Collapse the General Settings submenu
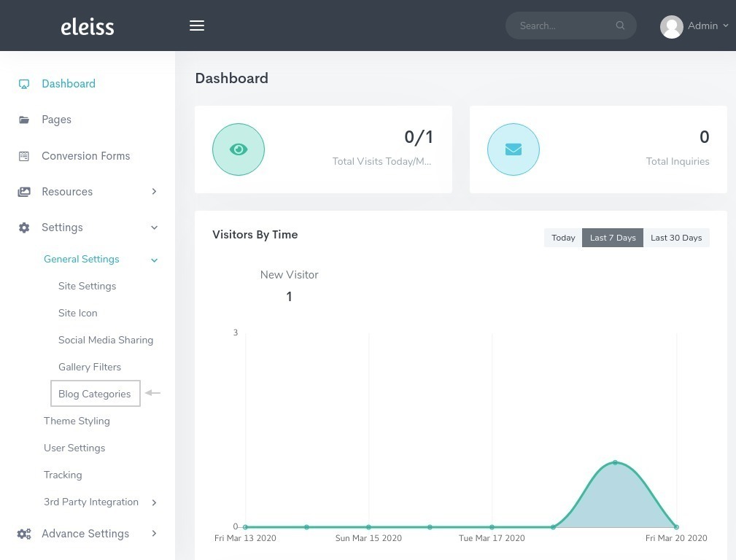Screen dimensions: 736x560 click(154, 260)
